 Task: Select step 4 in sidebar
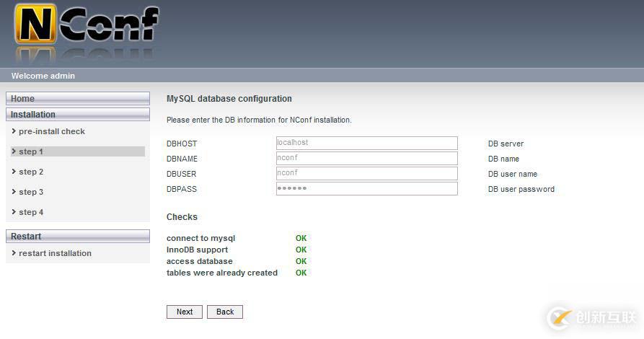(31, 212)
